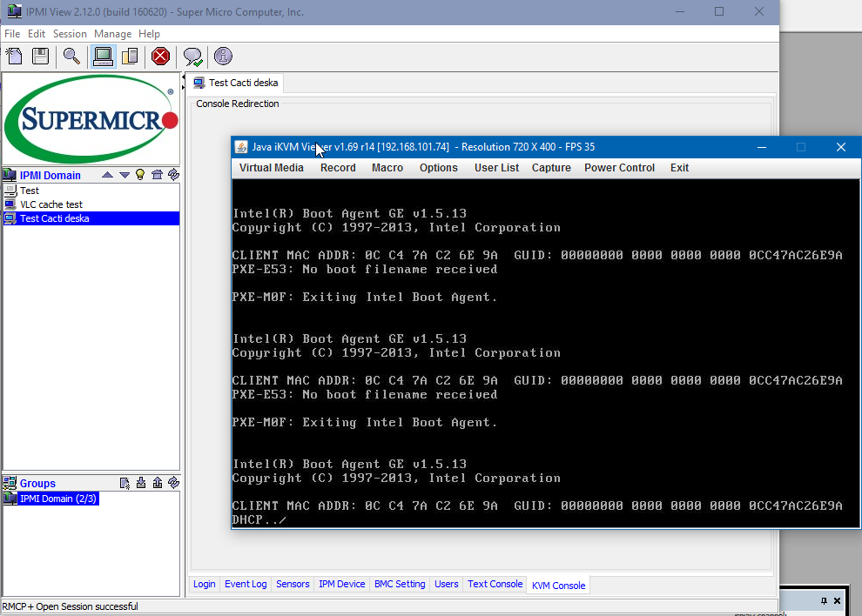
Task: Select VLC cache test in the domain list
Action: pyautogui.click(x=91, y=204)
